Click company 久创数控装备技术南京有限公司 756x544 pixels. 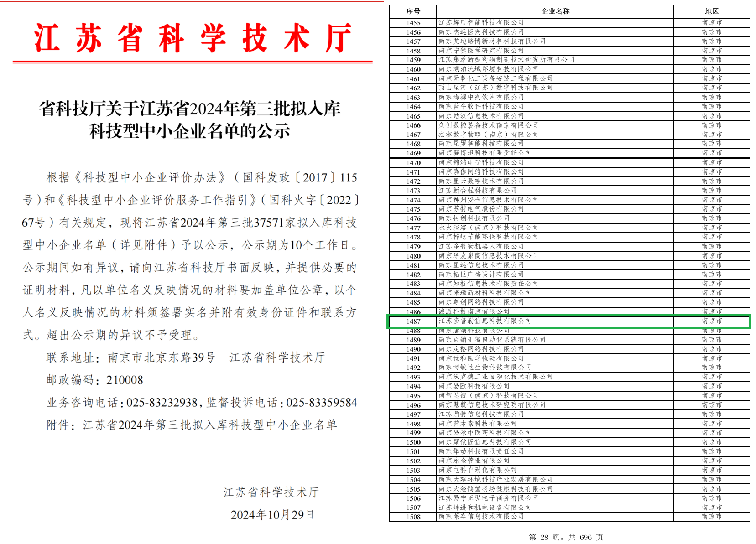click(489, 125)
